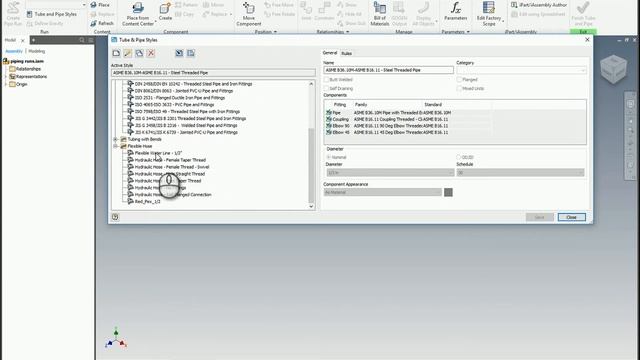Open the Parameters panel dropdown arrow
The image size is (640, 360).
pyautogui.click(x=468, y=32)
